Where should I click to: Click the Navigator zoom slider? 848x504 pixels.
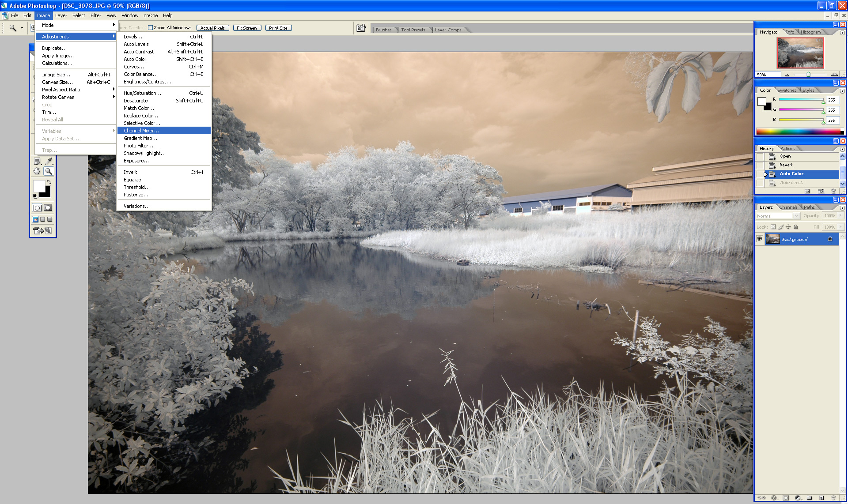808,75
